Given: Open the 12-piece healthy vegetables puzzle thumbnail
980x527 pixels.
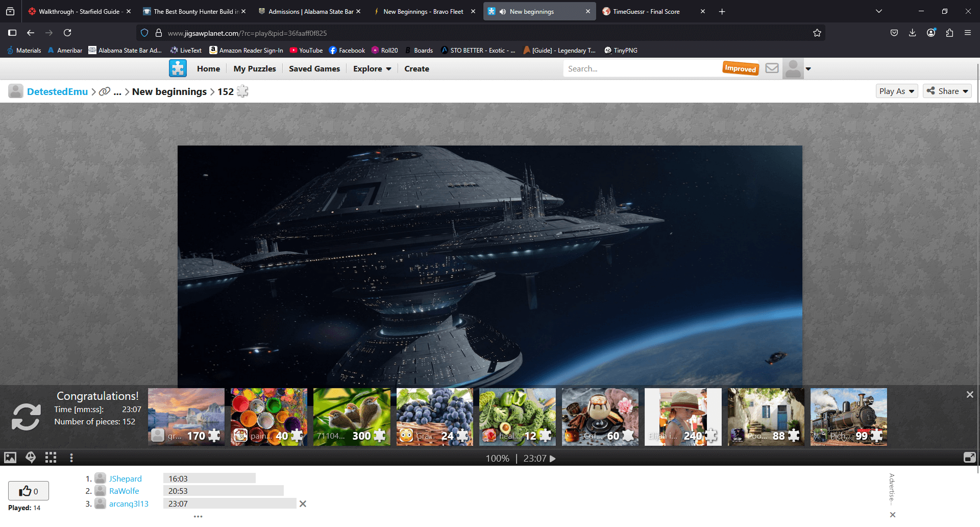Looking at the screenshot, I should click(518, 417).
